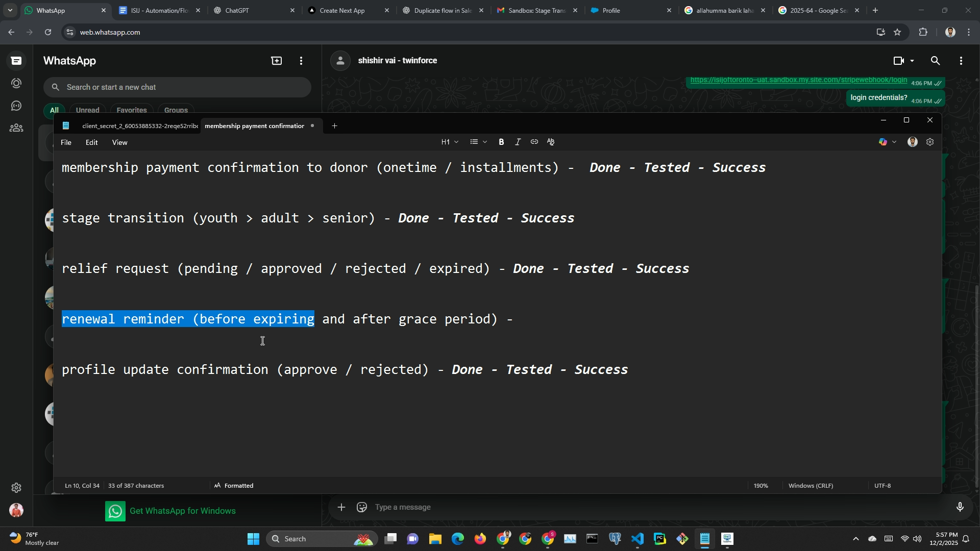The height and width of the screenshot is (551, 980).
Task: Open Notepad settings gear
Action: 930,142
